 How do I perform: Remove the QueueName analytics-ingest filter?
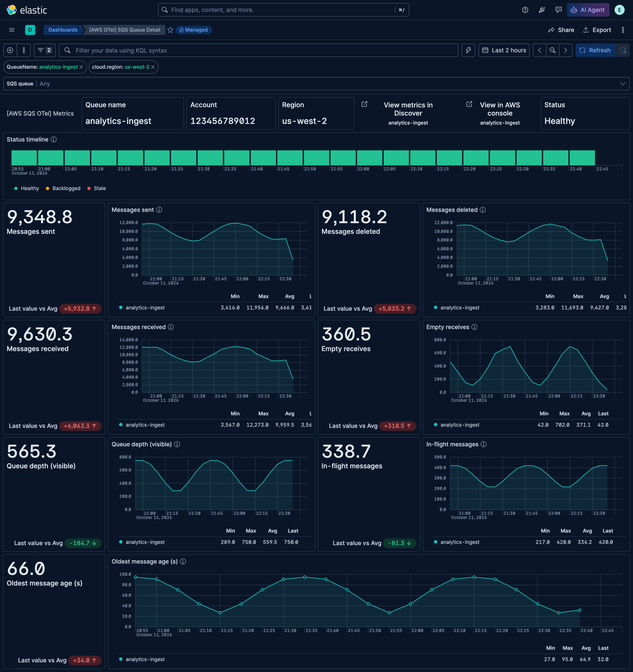pyautogui.click(x=81, y=67)
